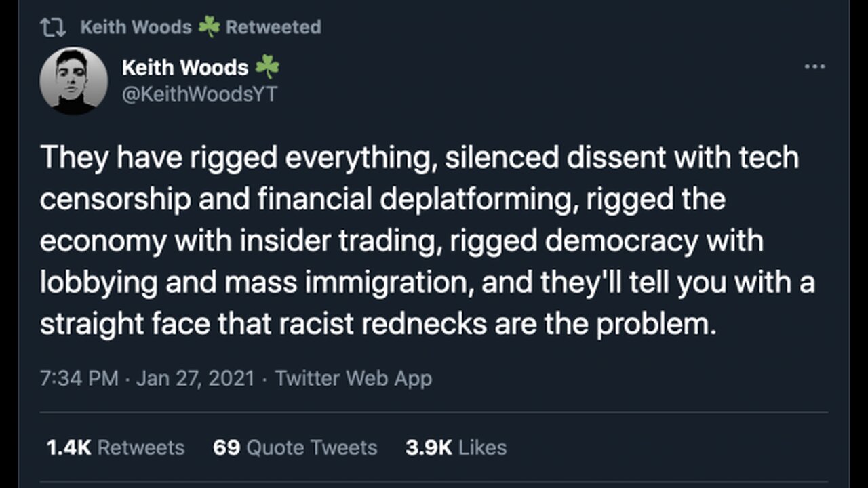The image size is (868, 488).
Task: Open the three-dot More options menu
Action: coord(814,67)
